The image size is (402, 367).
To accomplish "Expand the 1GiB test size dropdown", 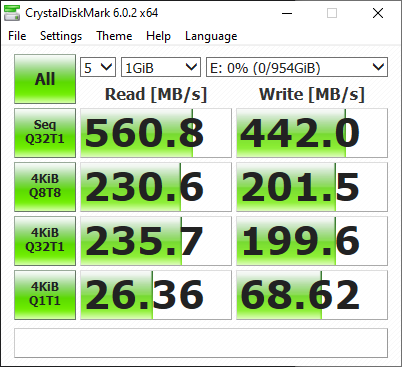I will tap(161, 67).
